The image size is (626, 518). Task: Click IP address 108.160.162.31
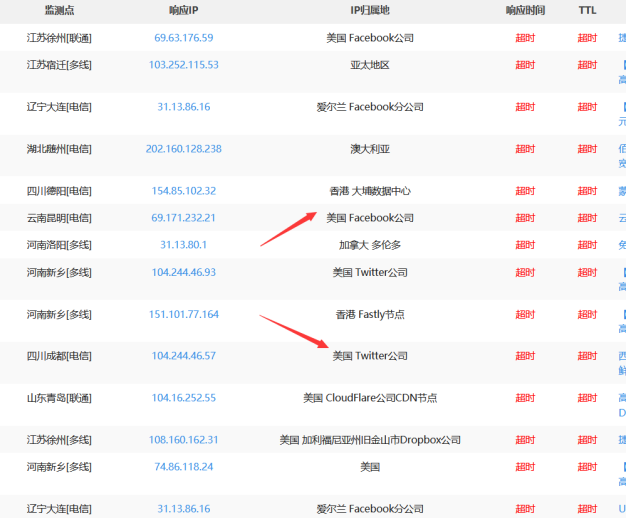pyautogui.click(x=184, y=440)
